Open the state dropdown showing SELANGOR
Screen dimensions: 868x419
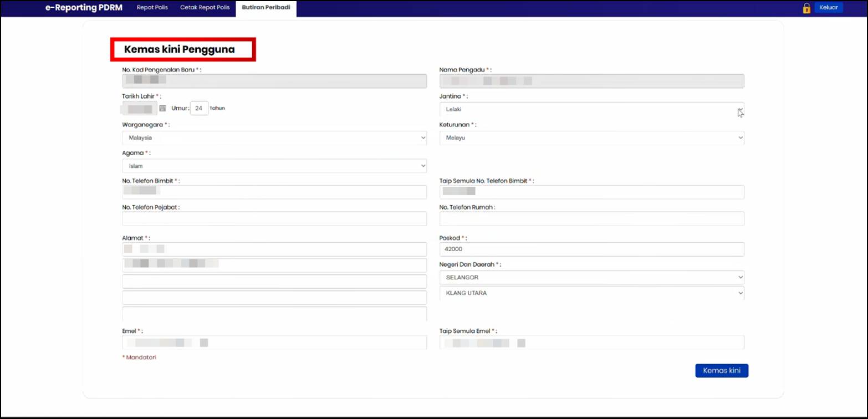(x=591, y=277)
